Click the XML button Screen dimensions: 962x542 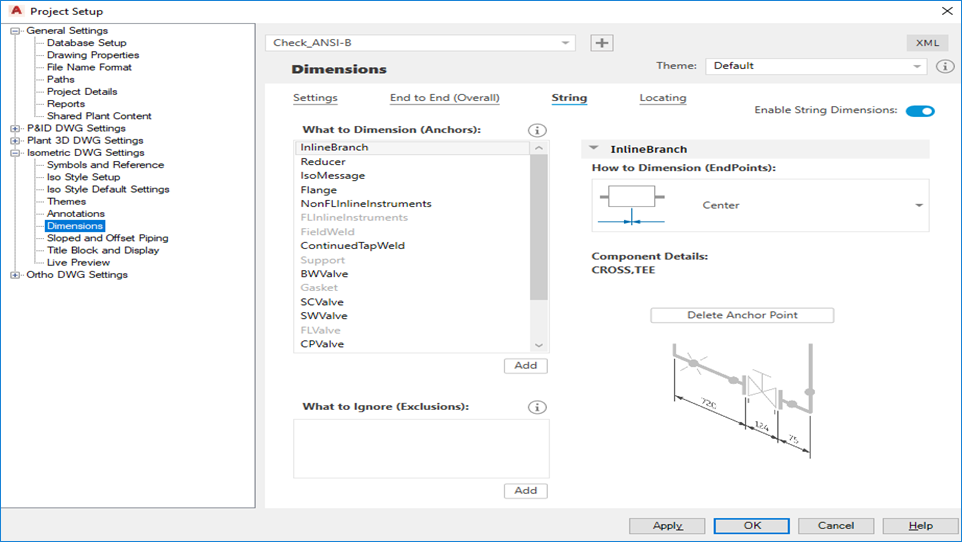coord(926,43)
